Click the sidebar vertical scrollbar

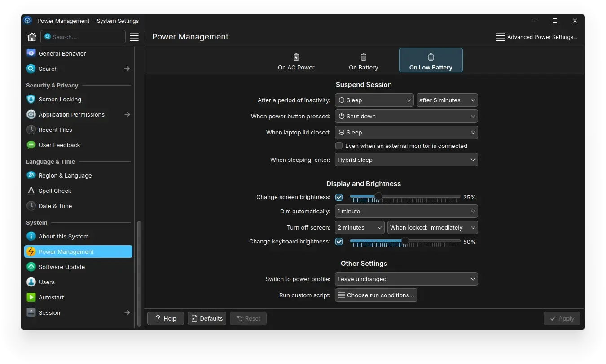coord(139,273)
